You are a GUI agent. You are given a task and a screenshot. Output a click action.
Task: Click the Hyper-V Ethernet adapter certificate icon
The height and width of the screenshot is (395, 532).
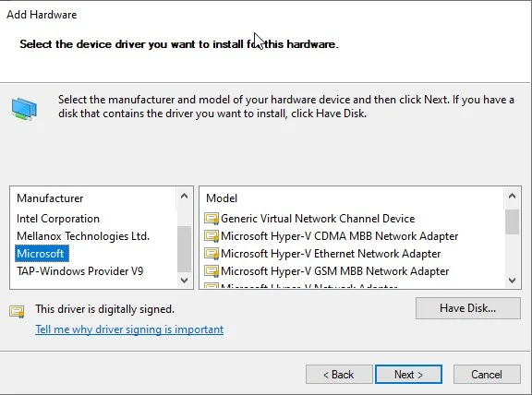[x=211, y=254]
